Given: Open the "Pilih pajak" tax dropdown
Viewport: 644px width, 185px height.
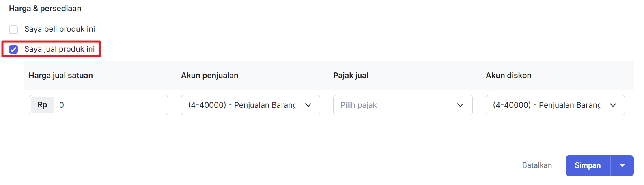Looking at the screenshot, I should [395, 105].
